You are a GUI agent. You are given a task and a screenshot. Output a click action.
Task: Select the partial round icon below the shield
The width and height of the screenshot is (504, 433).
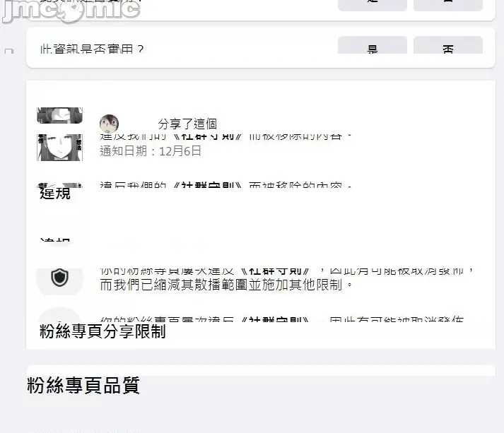(x=60, y=314)
